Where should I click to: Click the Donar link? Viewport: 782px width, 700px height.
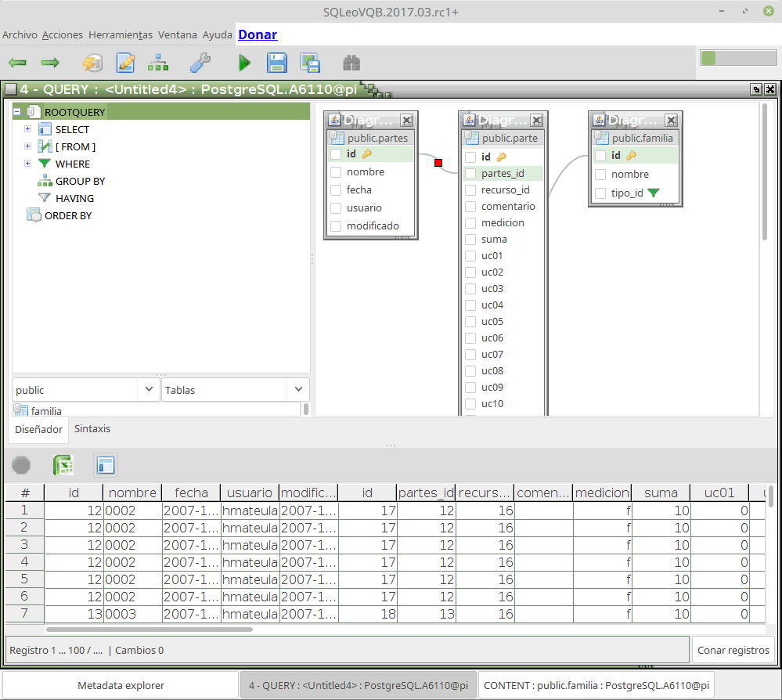tap(257, 34)
